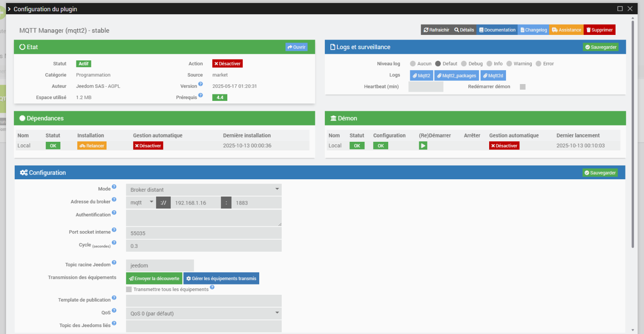Open the Mode dropdown
Image resolution: width=644 pixels, height=334 pixels.
point(204,190)
